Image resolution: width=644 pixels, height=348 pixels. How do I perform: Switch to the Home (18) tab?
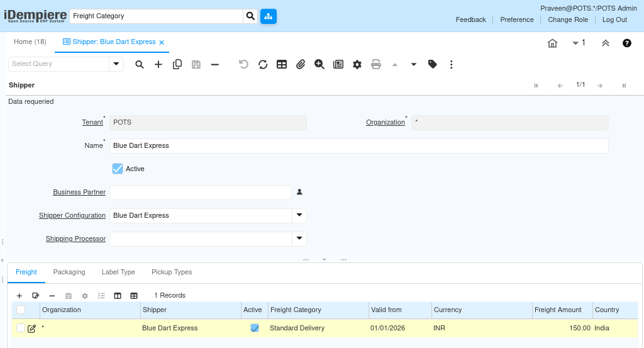(30, 42)
